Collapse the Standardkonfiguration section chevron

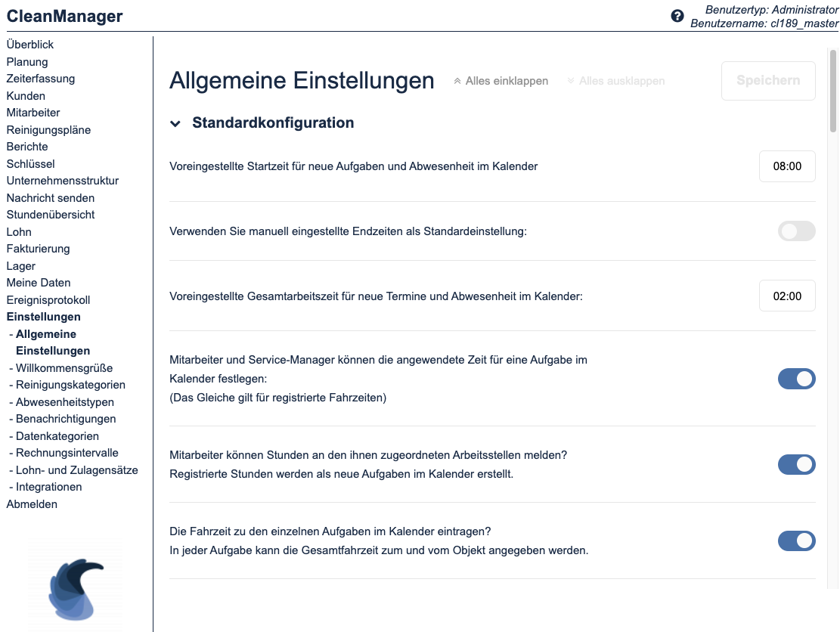point(175,124)
